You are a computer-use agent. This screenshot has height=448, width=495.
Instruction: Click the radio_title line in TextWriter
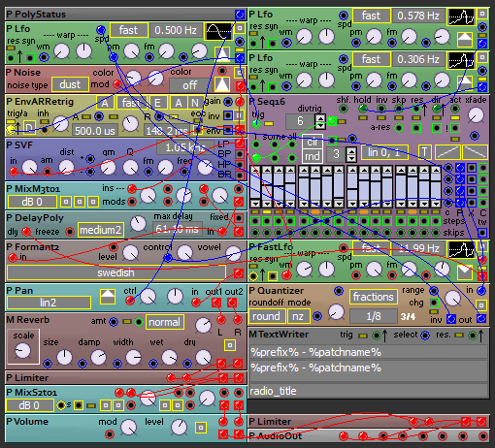368,391
